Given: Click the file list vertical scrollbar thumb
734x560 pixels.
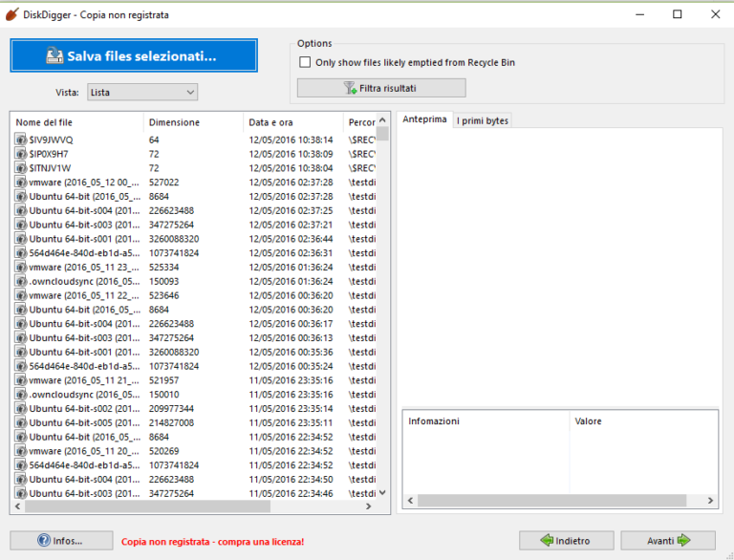Looking at the screenshot, I should point(382,134).
